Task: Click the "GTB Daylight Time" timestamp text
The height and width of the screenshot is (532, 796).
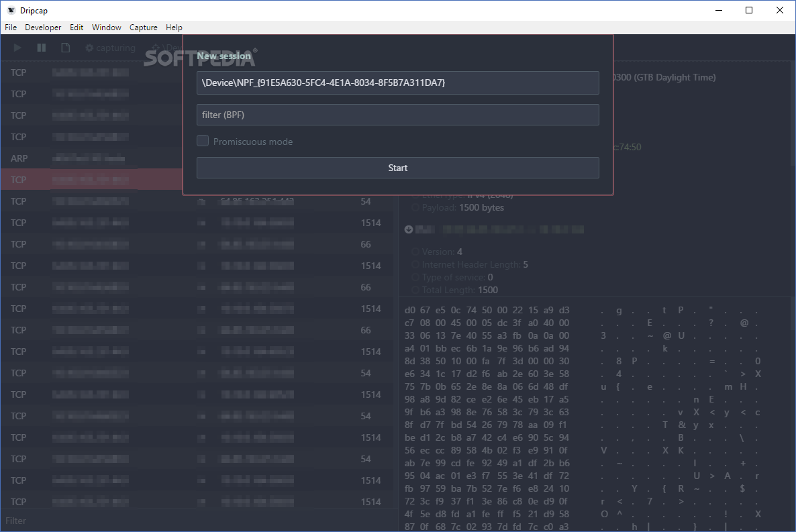Action: coord(675,77)
